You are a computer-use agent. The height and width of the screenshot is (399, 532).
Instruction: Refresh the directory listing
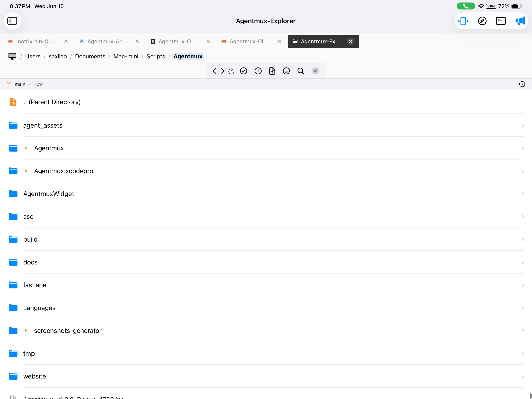coord(231,71)
